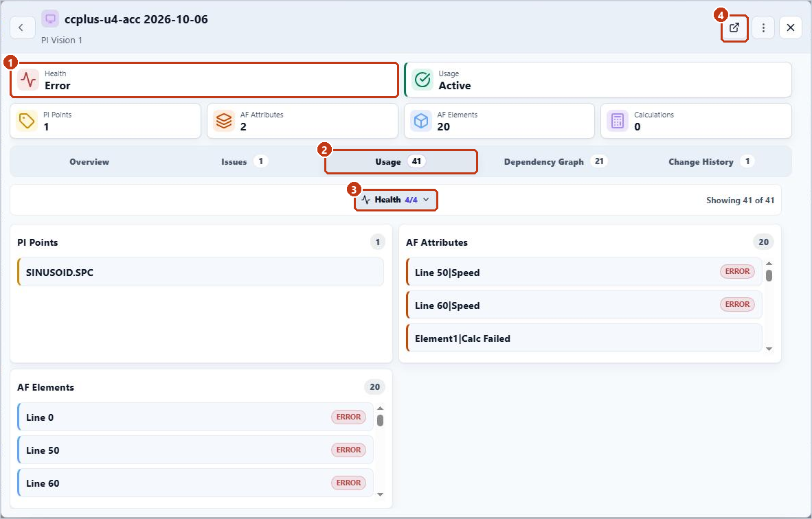
Task: Open the Dependency Graph tab
Action: (x=555, y=162)
